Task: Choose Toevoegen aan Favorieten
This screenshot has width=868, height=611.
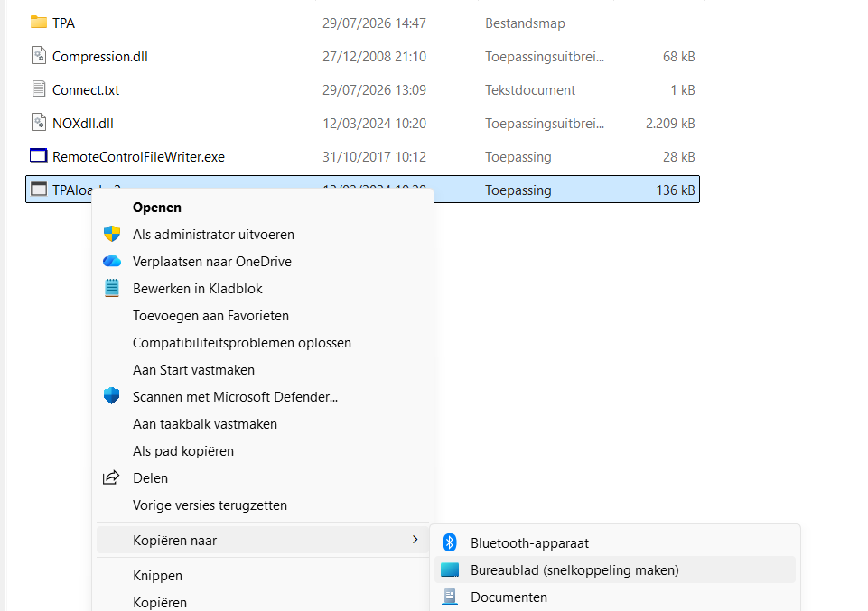Action: [x=263, y=316]
